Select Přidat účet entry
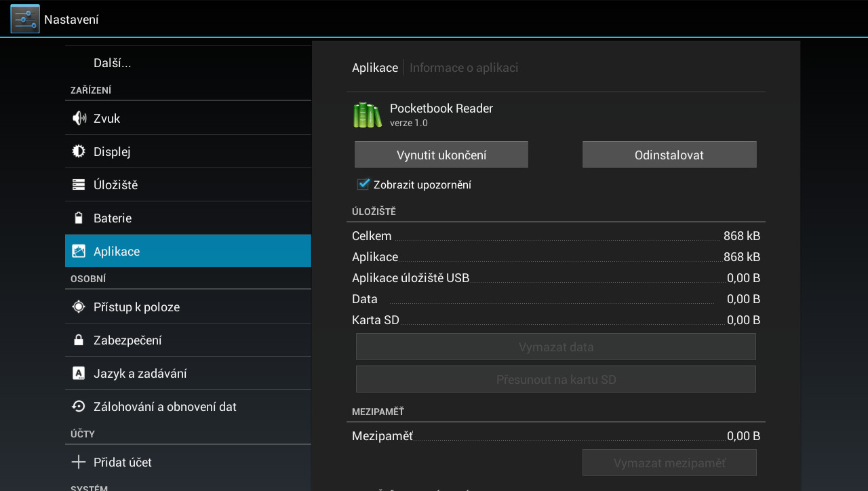The height and width of the screenshot is (491, 868). coord(188,462)
